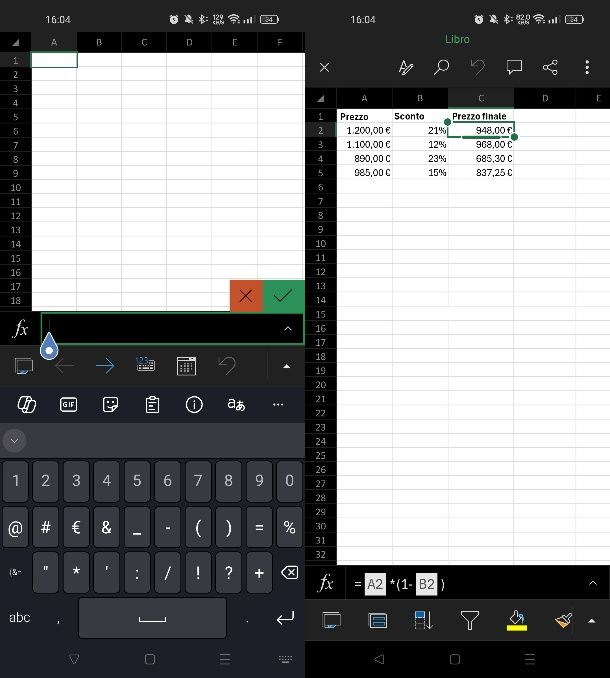Select cell A1 in left sheet

pyautogui.click(x=54, y=60)
